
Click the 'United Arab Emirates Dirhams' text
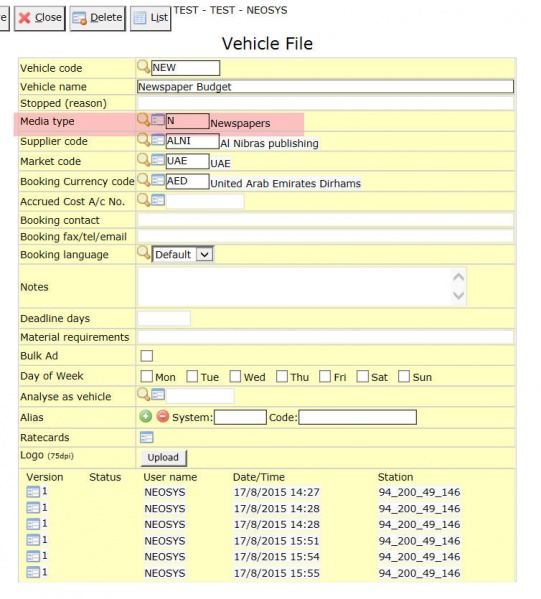(x=285, y=183)
